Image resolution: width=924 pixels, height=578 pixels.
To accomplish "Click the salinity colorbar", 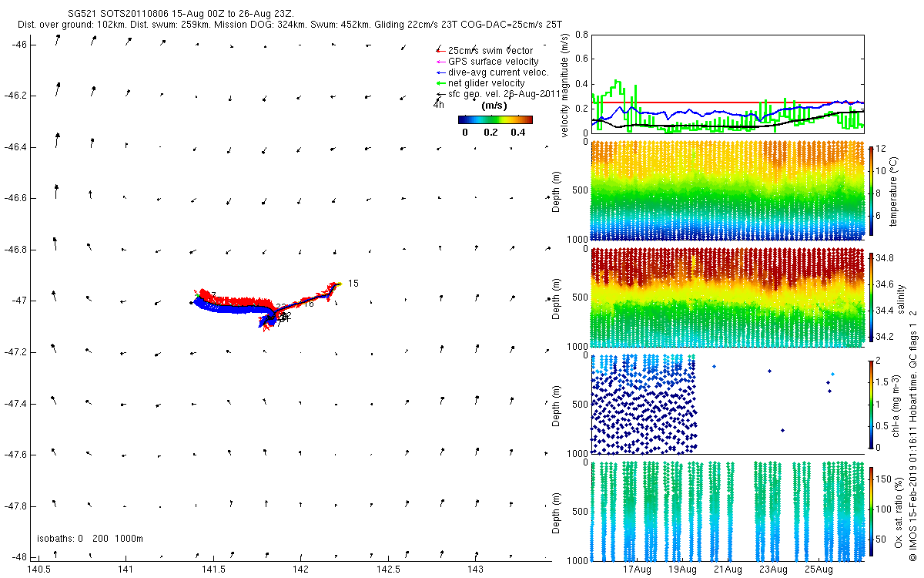I will tap(872, 297).
